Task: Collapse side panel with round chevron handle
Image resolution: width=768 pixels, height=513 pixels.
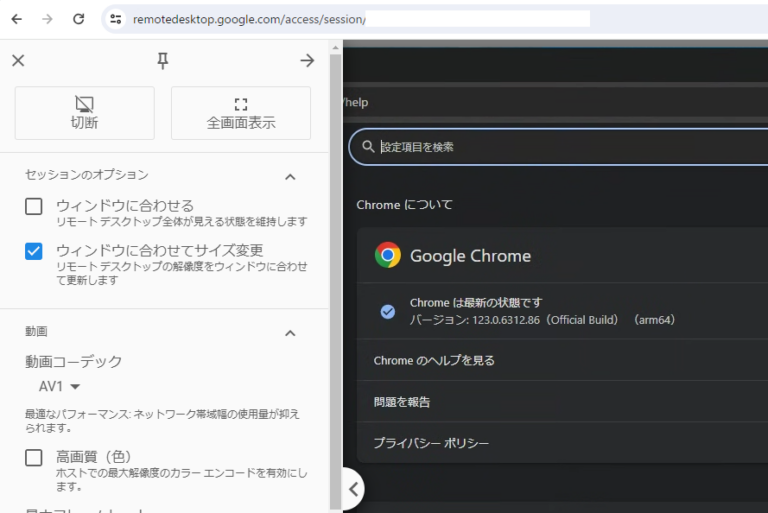Action: [x=354, y=489]
